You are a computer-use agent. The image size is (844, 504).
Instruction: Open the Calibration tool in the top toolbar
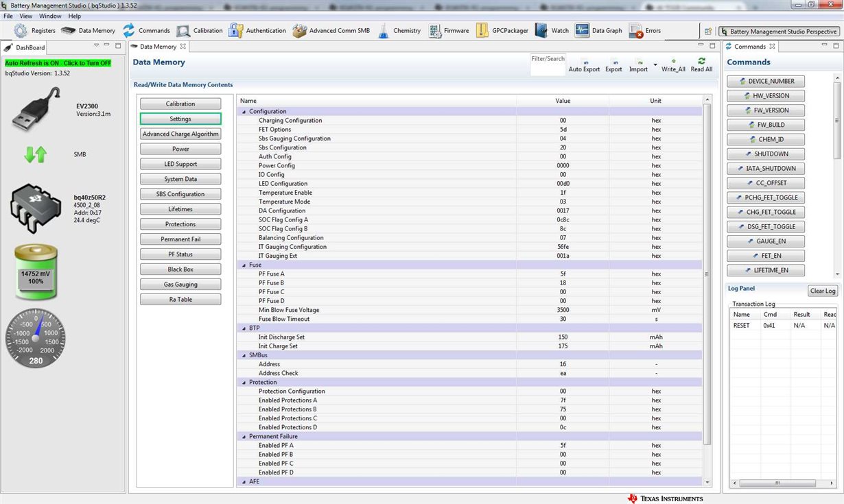tap(200, 31)
